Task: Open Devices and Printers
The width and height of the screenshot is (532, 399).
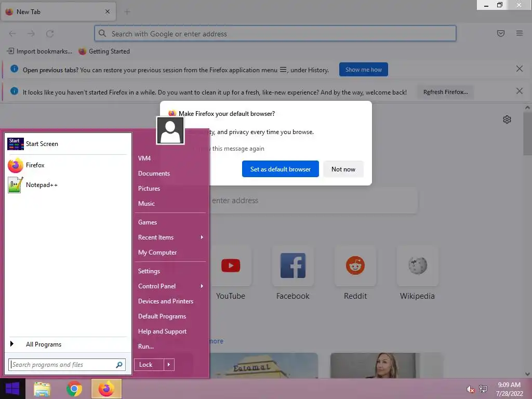Action: tap(166, 301)
